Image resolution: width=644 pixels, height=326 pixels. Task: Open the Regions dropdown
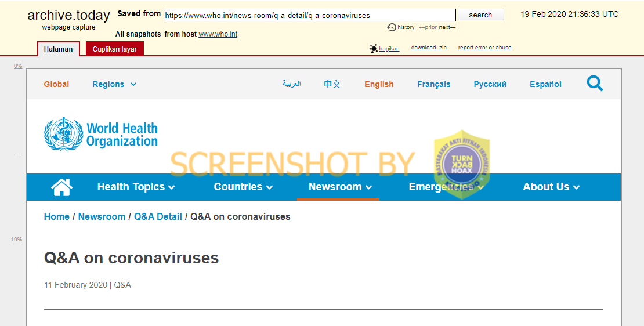(x=114, y=84)
